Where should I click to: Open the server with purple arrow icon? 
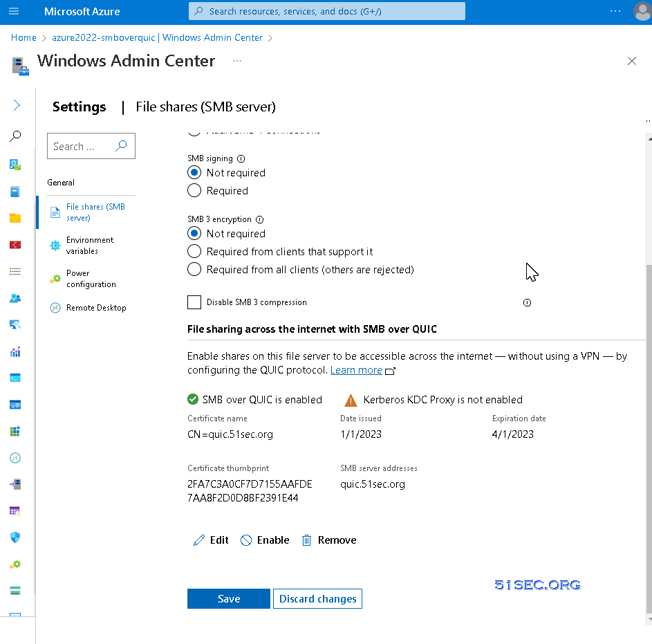click(15, 484)
